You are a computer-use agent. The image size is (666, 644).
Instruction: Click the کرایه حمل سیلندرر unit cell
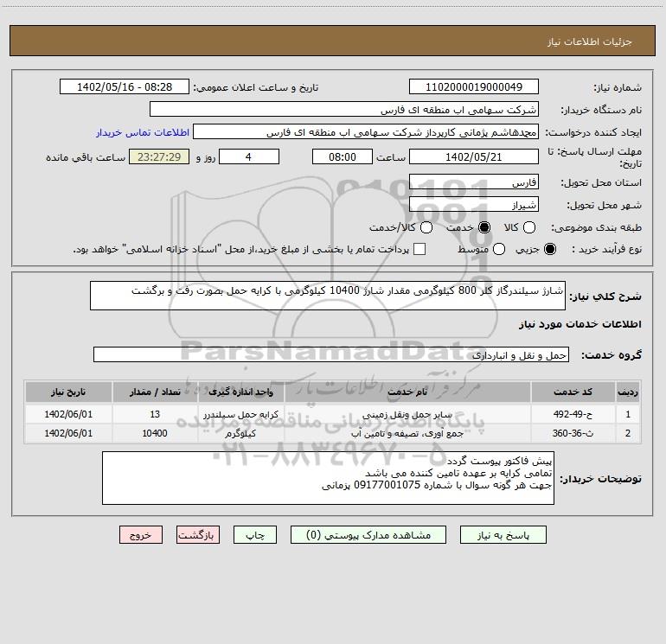pos(240,414)
